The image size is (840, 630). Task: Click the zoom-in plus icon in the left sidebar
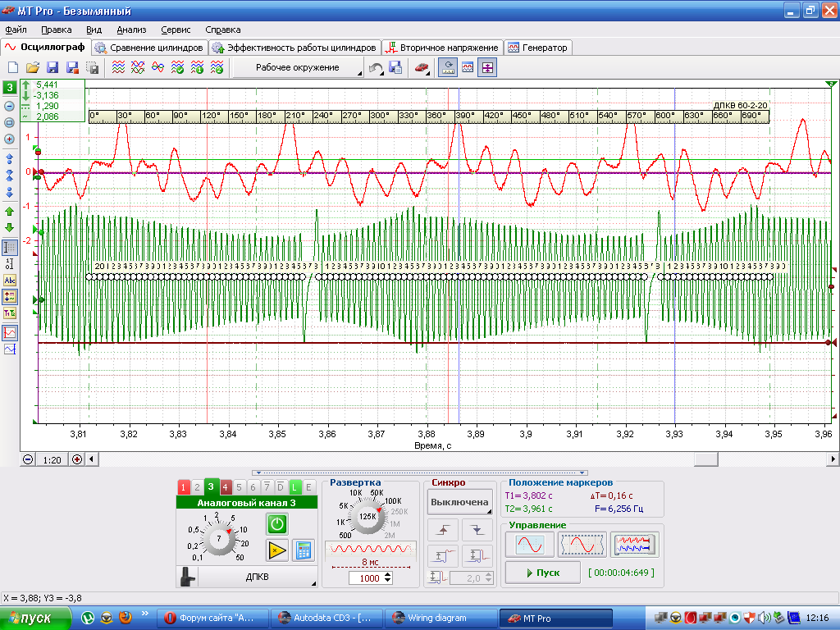(9, 139)
